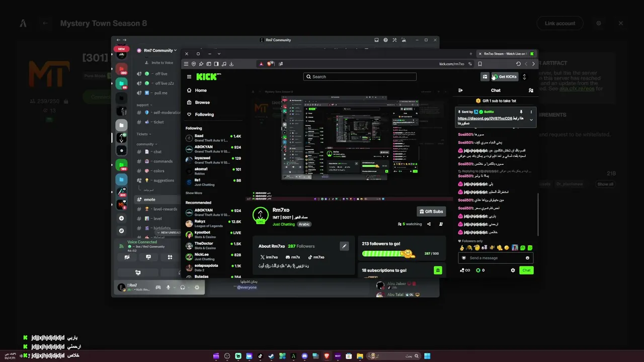Open TheDoctor's channel in Recommended
This screenshot has width=644, height=362.
213,245
